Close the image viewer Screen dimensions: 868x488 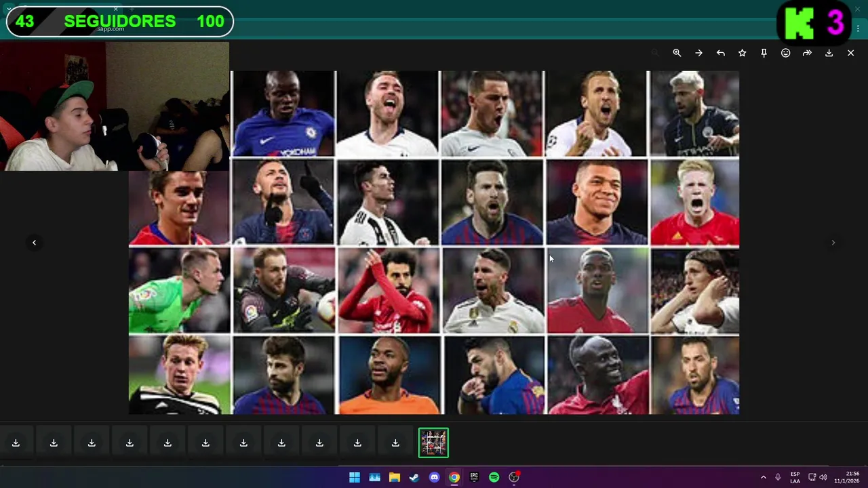(850, 53)
